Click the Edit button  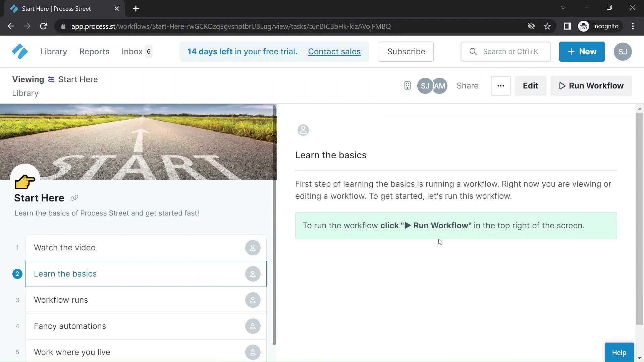pyautogui.click(x=530, y=85)
